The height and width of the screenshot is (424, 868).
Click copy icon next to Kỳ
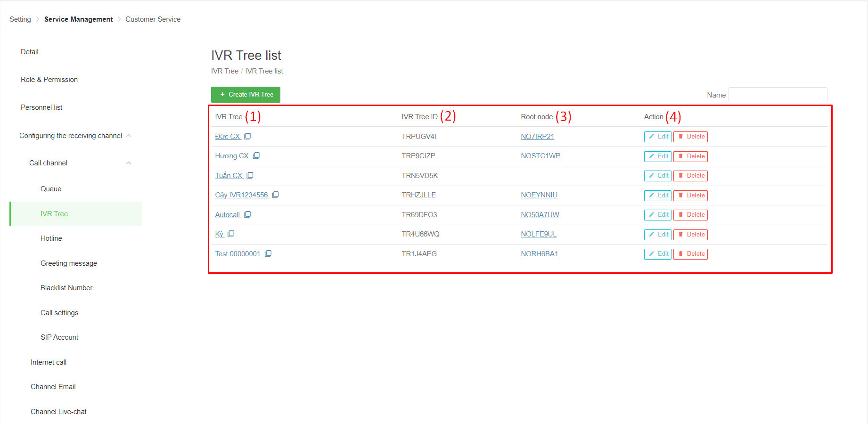(231, 234)
